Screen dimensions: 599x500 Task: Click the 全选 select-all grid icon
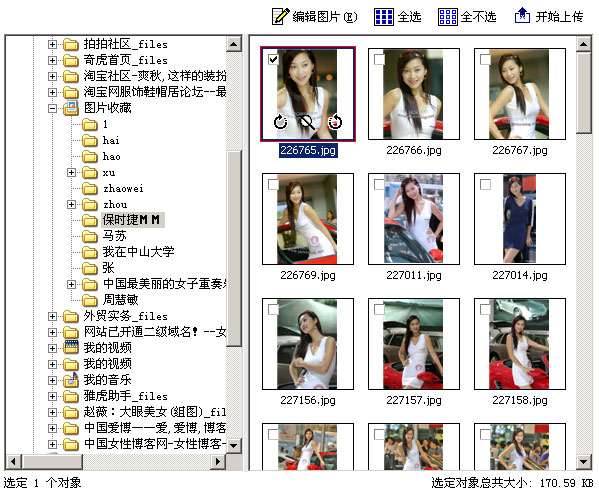pyautogui.click(x=384, y=17)
